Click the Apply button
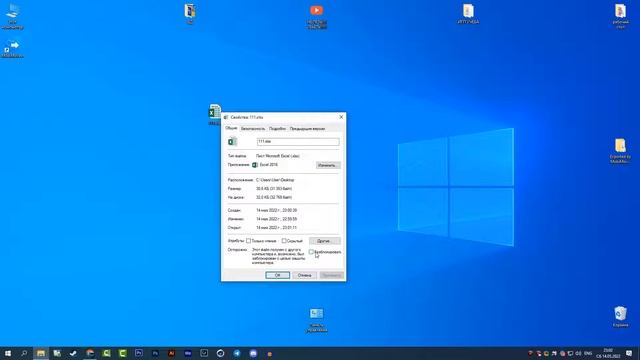Viewport: 640px width, 360px height. click(x=331, y=275)
